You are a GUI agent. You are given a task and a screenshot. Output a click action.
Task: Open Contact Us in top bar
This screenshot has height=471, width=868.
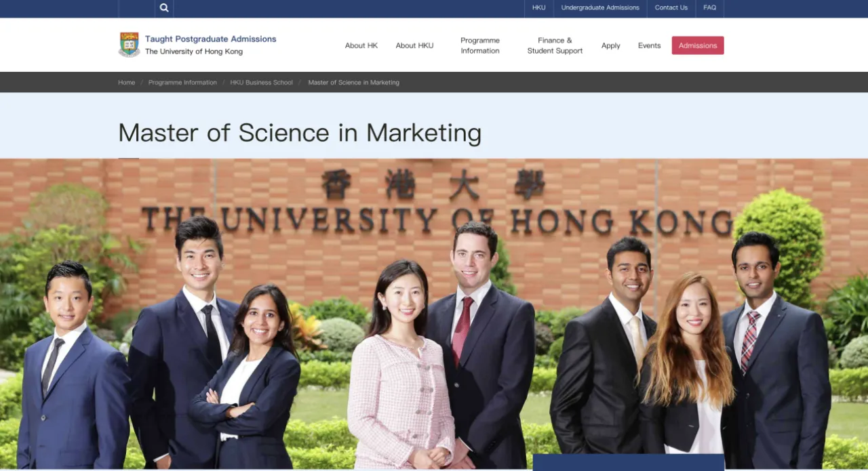[671, 8]
